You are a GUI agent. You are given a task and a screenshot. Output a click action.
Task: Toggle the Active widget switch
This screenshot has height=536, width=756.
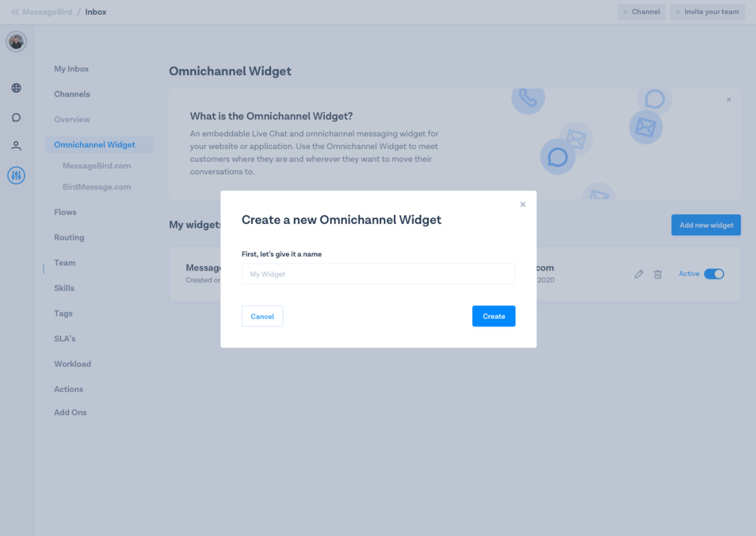tap(714, 274)
